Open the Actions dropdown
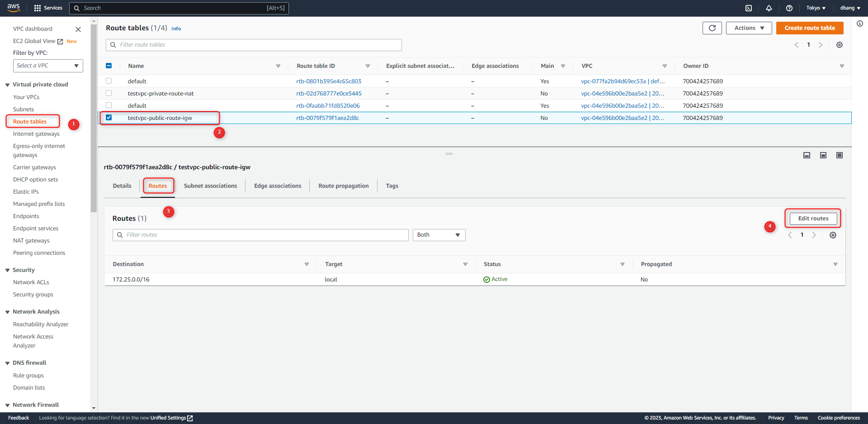The width and height of the screenshot is (868, 424). point(749,28)
